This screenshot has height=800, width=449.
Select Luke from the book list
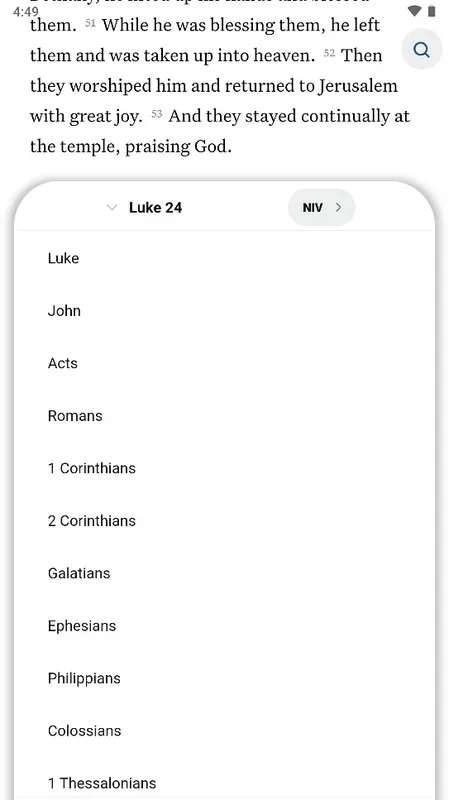coord(224,258)
